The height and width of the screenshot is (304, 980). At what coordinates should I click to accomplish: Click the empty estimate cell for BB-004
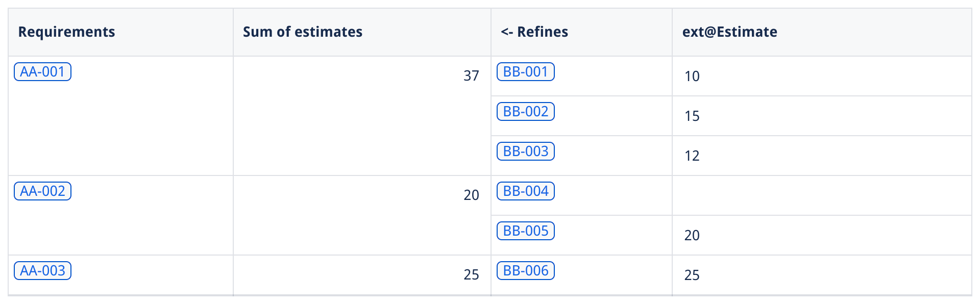pyautogui.click(x=821, y=195)
